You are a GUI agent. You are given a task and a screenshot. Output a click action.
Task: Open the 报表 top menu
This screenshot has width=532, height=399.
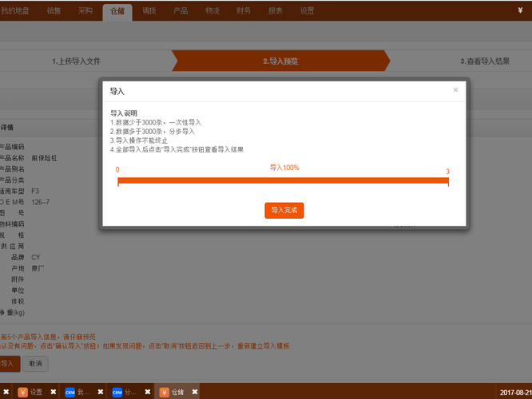click(x=276, y=11)
